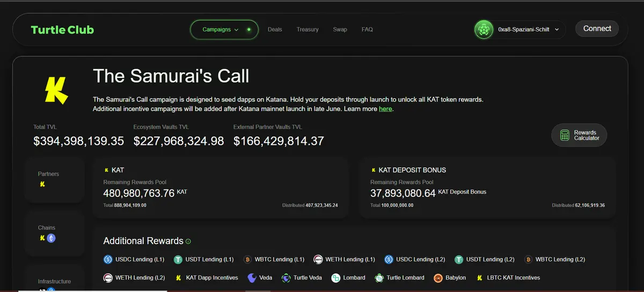Click deposit bonus remaining 37,893,080.64
The height and width of the screenshot is (292, 644).
click(x=403, y=193)
